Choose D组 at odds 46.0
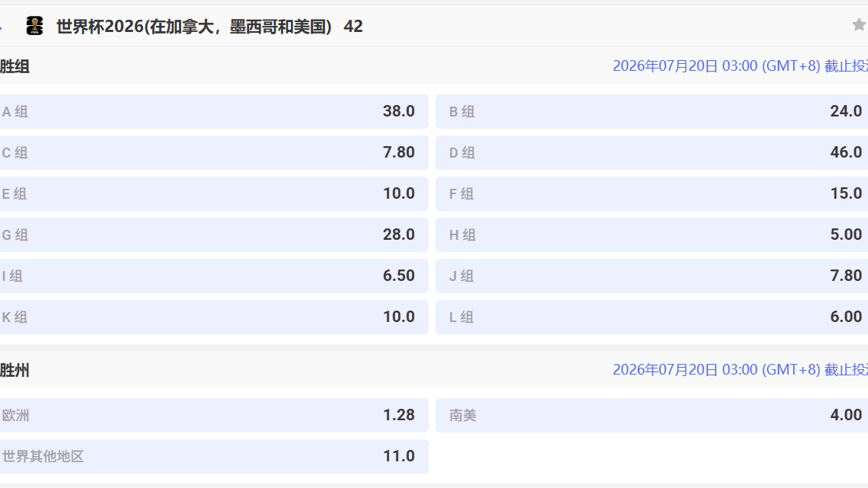This screenshot has width=868, height=488. [x=652, y=152]
